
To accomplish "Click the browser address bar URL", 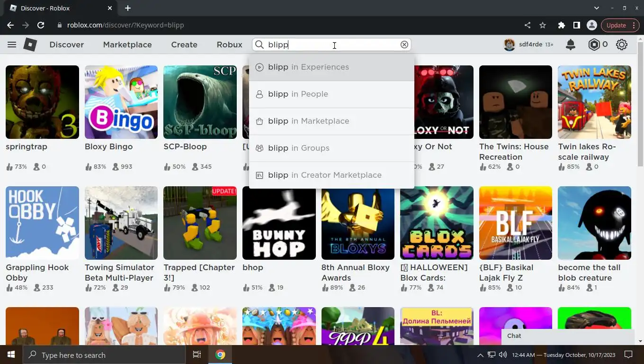I will pyautogui.click(x=125, y=25).
